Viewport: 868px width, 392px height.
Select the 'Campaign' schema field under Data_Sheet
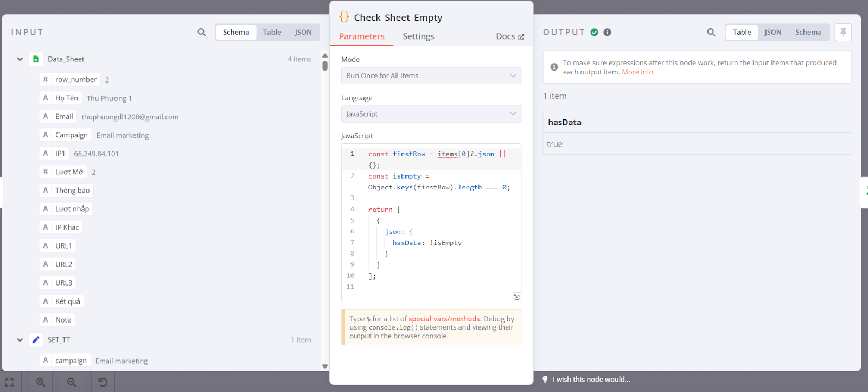pos(65,135)
